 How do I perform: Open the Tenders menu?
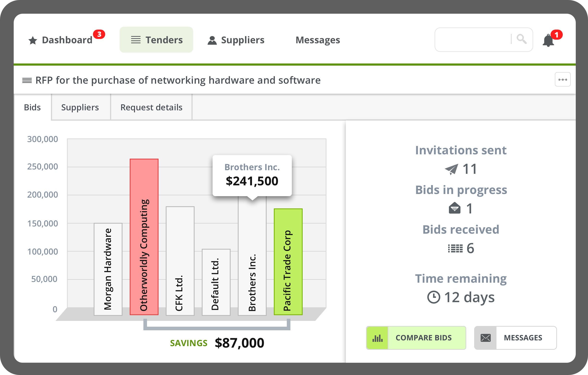[x=156, y=40]
